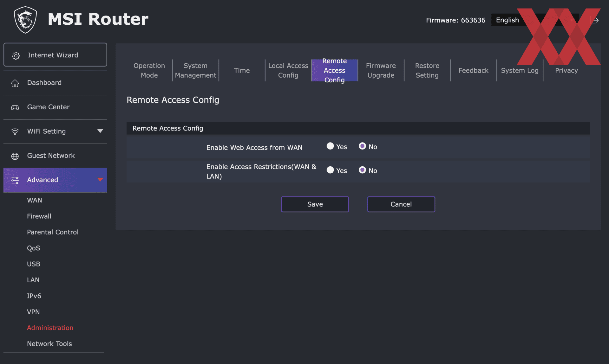
Task: Click the MSI Router title
Action: 98,19
